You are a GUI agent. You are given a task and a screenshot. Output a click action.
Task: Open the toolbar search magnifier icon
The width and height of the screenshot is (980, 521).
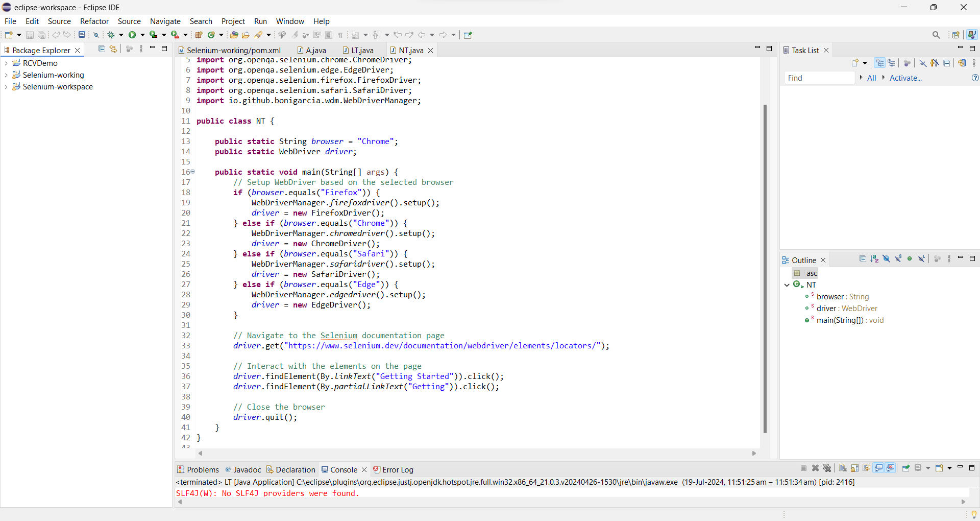coord(936,35)
